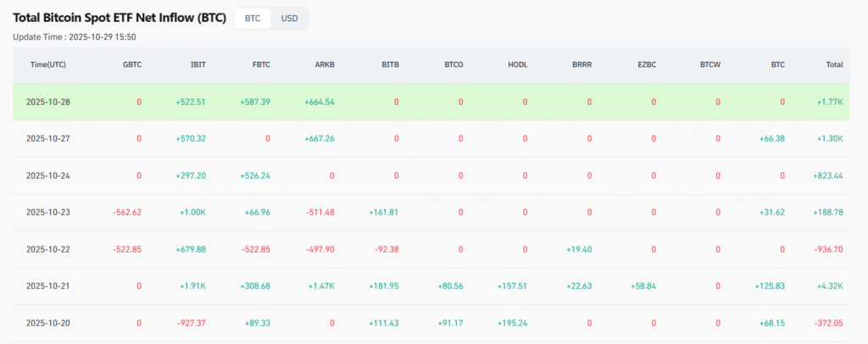Screen dimensions: 868x344
Task: Click the +4.32K total value
Action: [827, 286]
